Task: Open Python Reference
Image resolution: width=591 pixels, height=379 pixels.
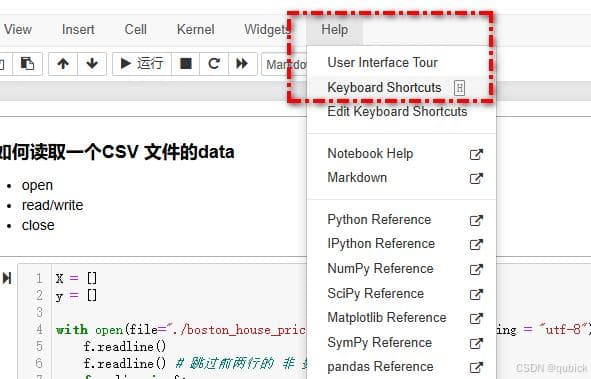Action: (x=401, y=220)
